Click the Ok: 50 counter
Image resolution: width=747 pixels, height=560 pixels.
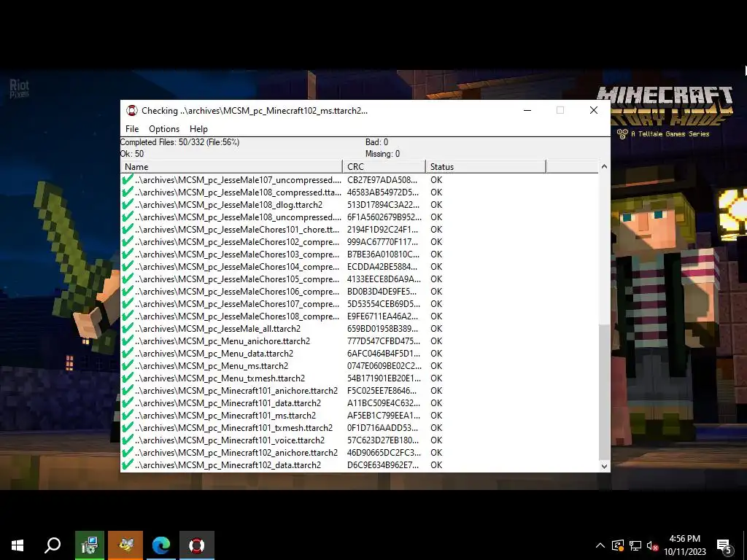(x=132, y=154)
